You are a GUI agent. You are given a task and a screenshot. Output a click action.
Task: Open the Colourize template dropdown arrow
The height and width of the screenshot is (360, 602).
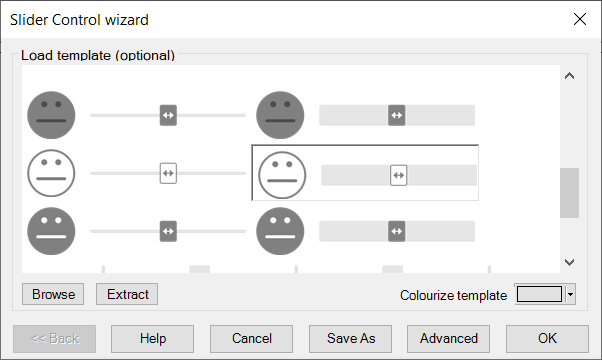click(571, 294)
